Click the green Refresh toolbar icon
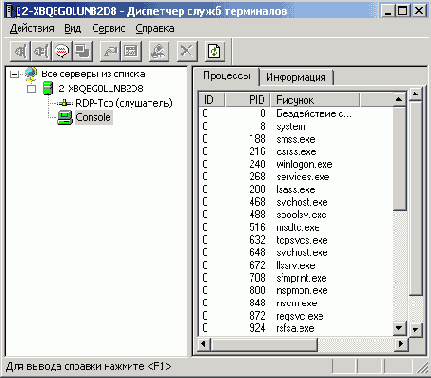Image resolution: width=431 pixels, height=378 pixels. click(x=215, y=51)
